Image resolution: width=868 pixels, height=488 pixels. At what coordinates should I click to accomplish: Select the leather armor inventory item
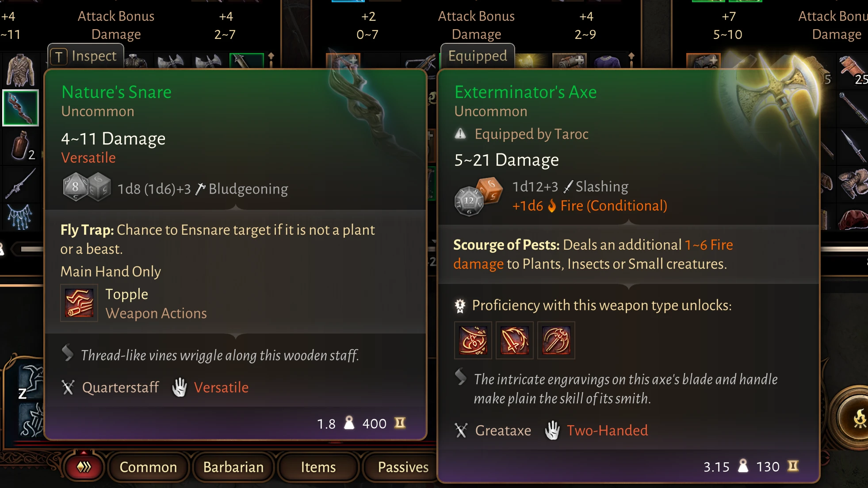tap(20, 70)
